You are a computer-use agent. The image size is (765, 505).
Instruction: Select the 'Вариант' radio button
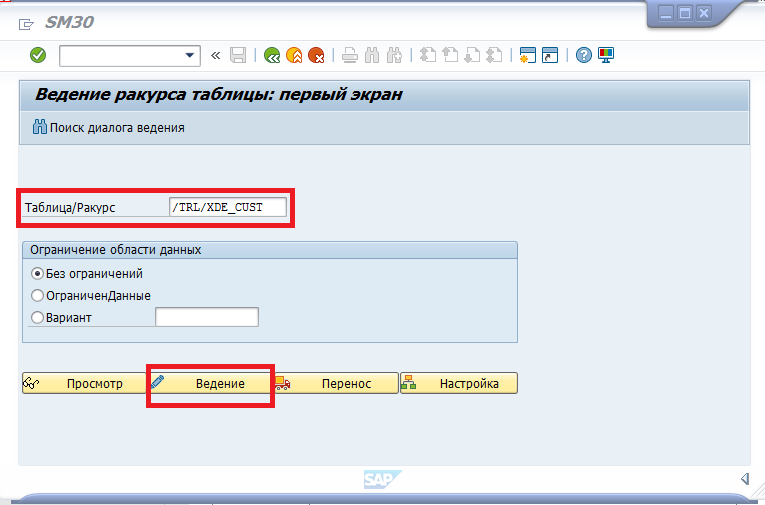38,317
